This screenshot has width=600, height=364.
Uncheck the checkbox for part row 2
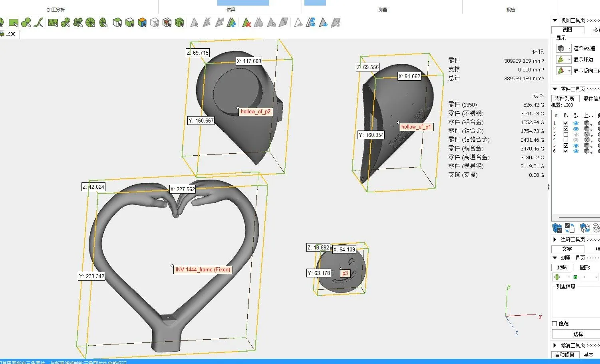pyautogui.click(x=566, y=129)
